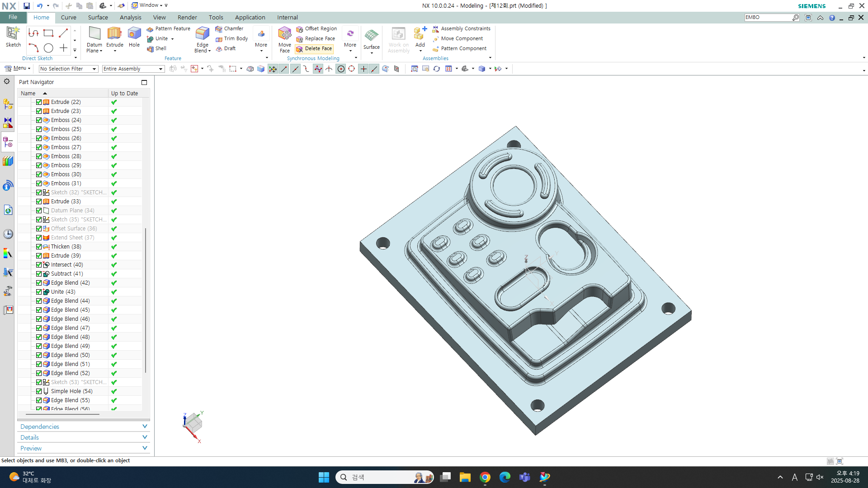Open the Entire Assembly scope dropdown
The height and width of the screenshot is (488, 868).
click(133, 69)
